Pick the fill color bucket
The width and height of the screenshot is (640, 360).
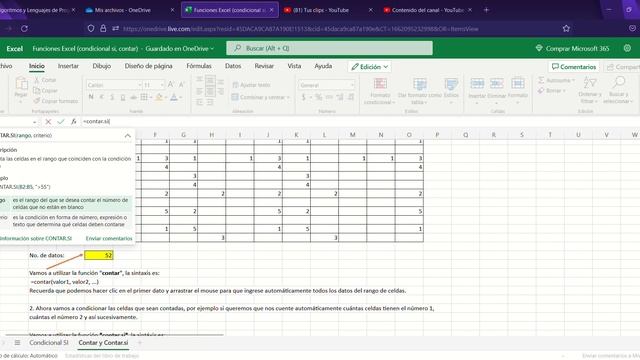(x=160, y=97)
